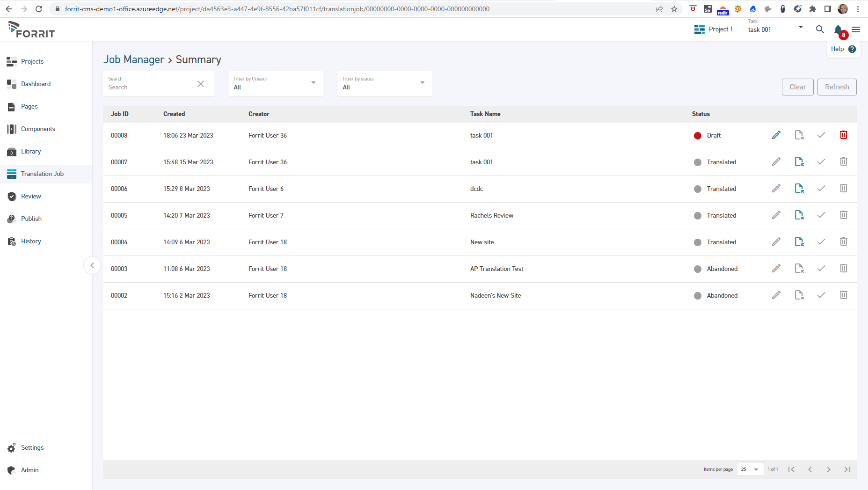
Task: Expand the Filter by status dropdown
Action: pos(385,84)
